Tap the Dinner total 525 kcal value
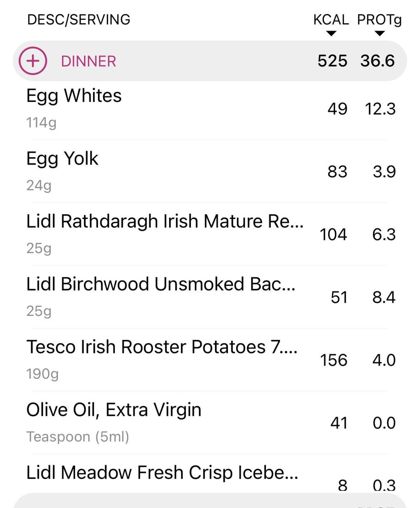The image size is (420, 508). [332, 61]
